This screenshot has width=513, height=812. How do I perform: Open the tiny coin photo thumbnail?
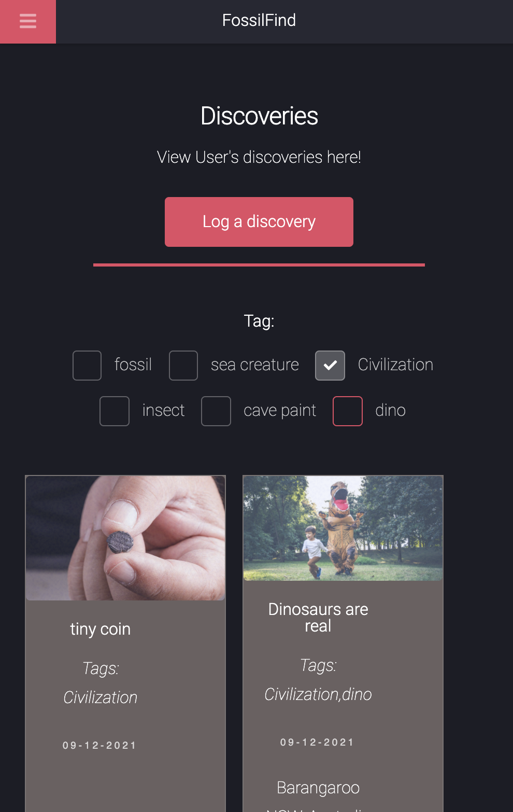(125, 538)
